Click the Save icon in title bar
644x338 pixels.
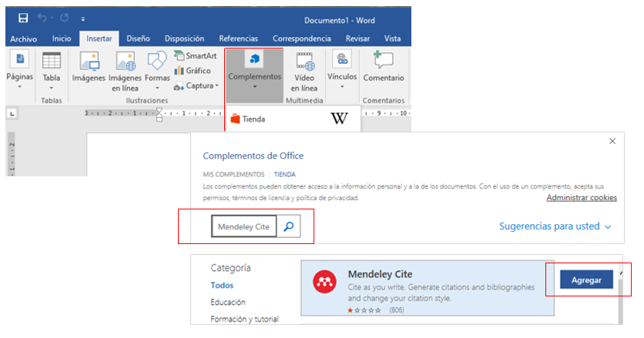23,18
